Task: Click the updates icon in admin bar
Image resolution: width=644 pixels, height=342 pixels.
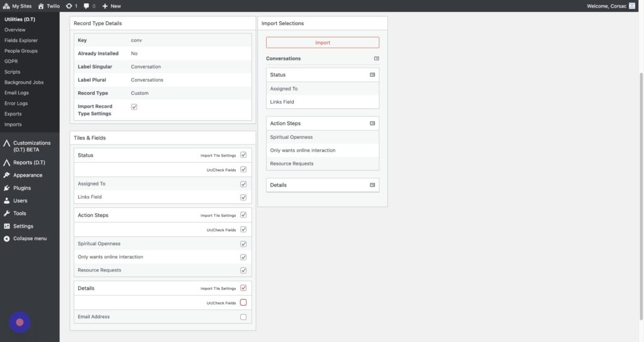Action: pos(69,6)
